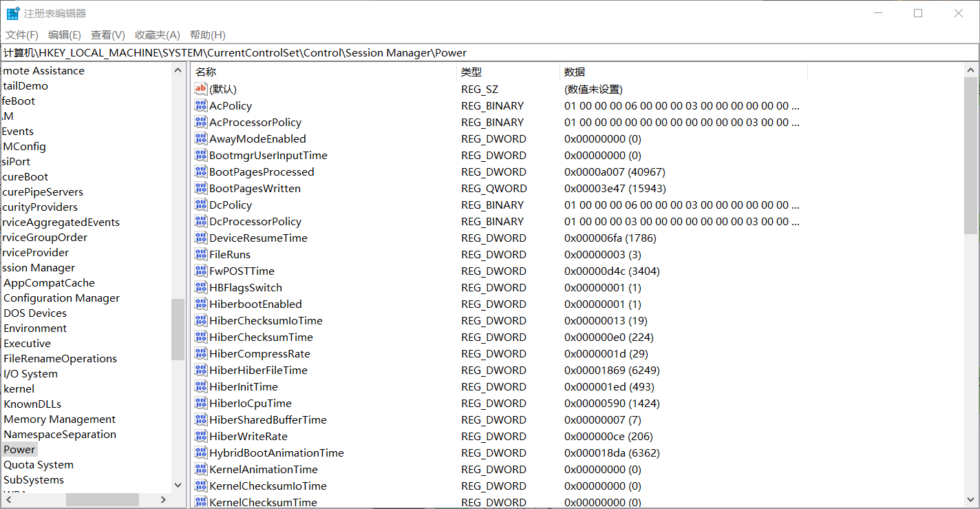
Task: Select the FwPOSTTime value icon
Action: 201,271
